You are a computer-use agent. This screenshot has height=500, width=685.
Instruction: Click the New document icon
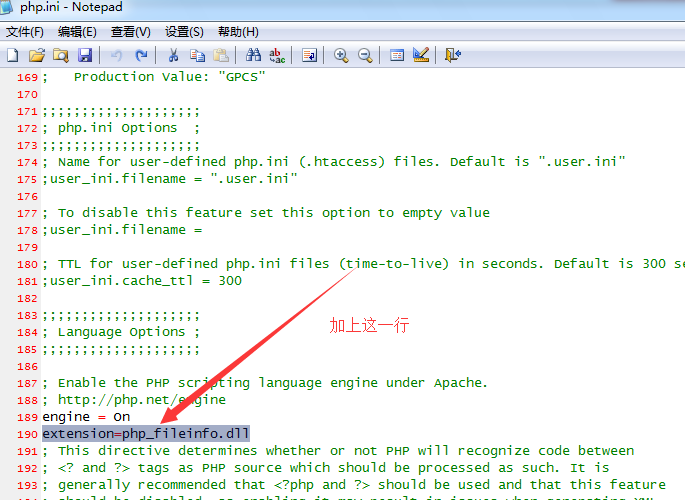point(13,55)
